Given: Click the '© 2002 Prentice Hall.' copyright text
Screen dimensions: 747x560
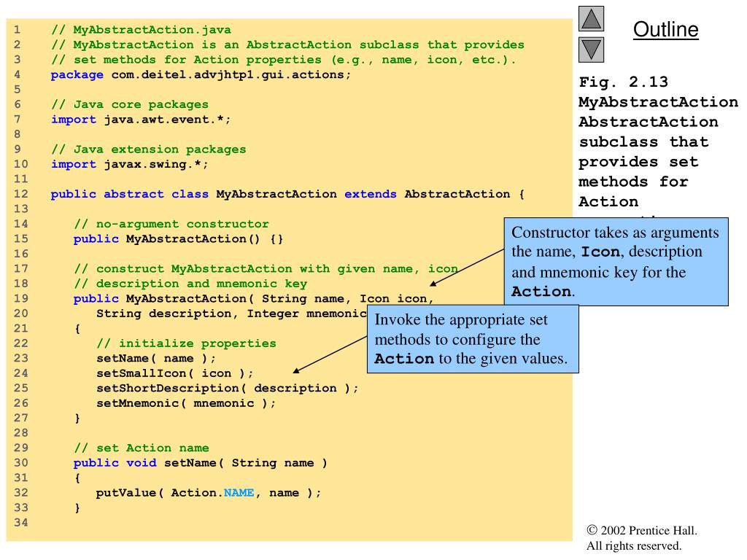Looking at the screenshot, I should tap(642, 531).
